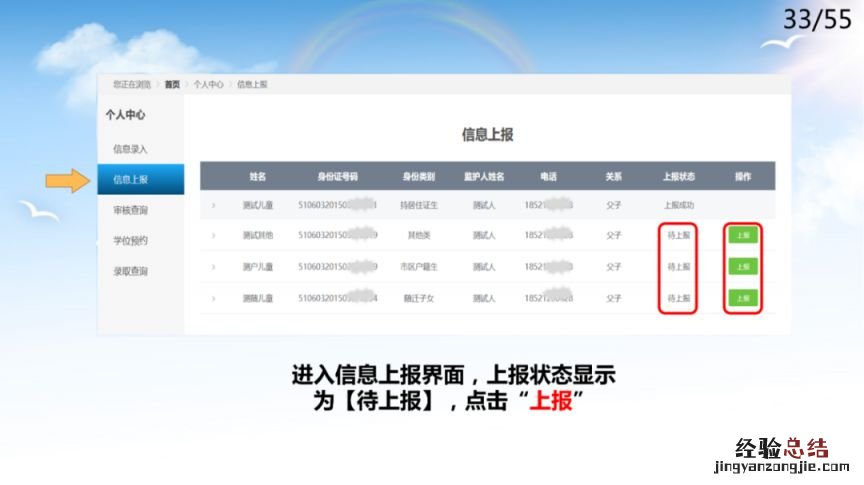Click 个人中心 breadcrumb link
The height and width of the screenshot is (485, 864).
(208, 84)
